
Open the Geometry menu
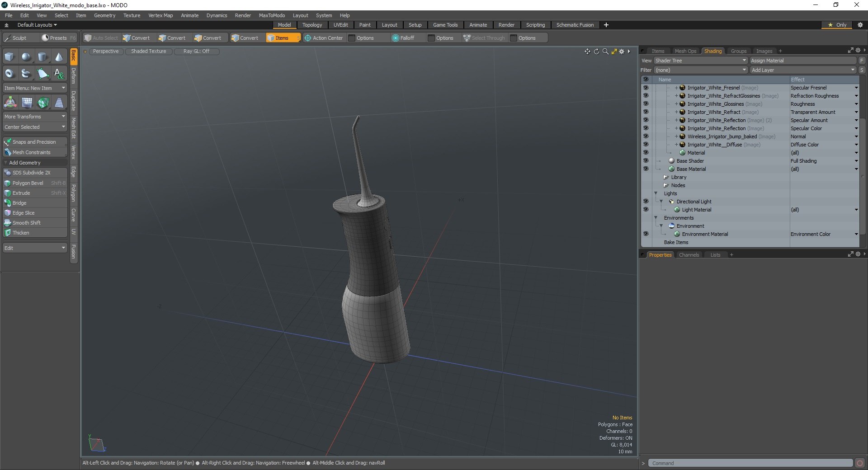[x=104, y=15]
